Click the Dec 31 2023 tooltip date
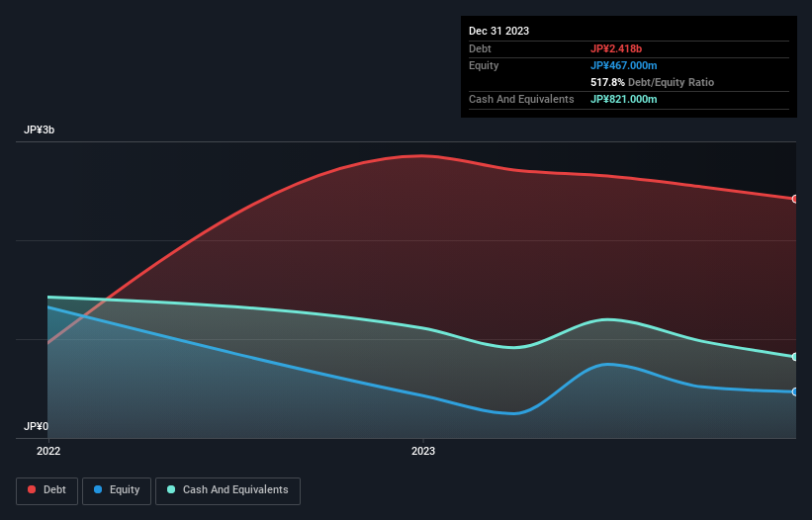 point(498,31)
